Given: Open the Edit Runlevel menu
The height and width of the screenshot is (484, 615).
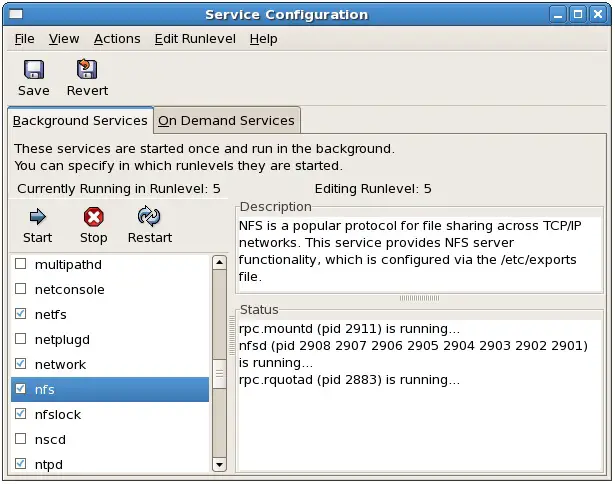Looking at the screenshot, I should [196, 39].
